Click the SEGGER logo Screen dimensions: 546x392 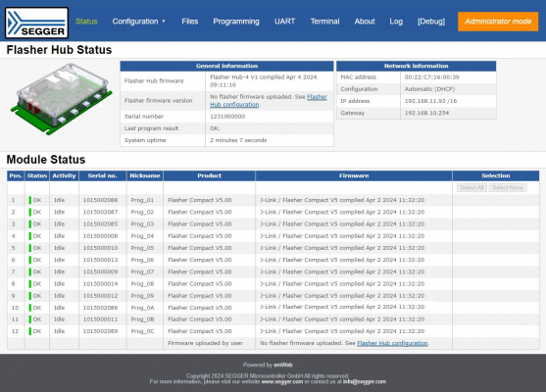click(36, 23)
